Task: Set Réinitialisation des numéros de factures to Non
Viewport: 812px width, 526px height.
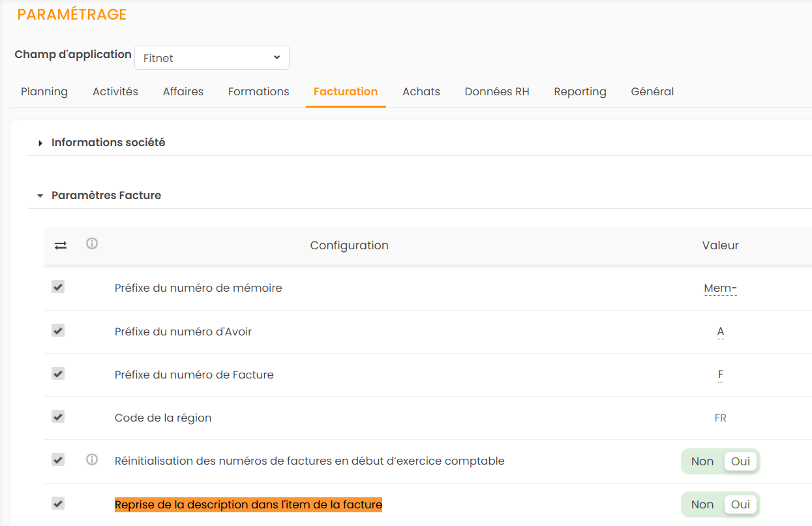Action: pyautogui.click(x=702, y=461)
